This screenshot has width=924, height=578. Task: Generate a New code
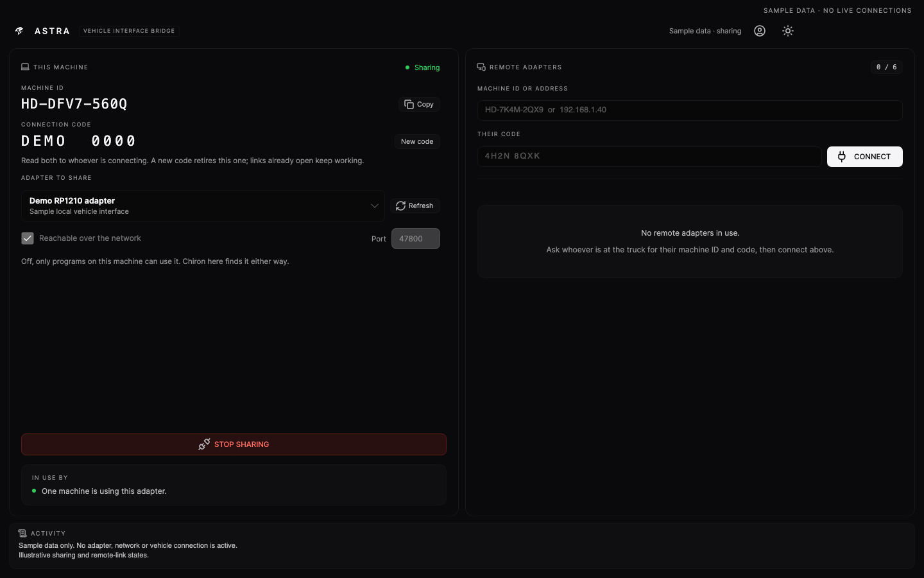417,141
